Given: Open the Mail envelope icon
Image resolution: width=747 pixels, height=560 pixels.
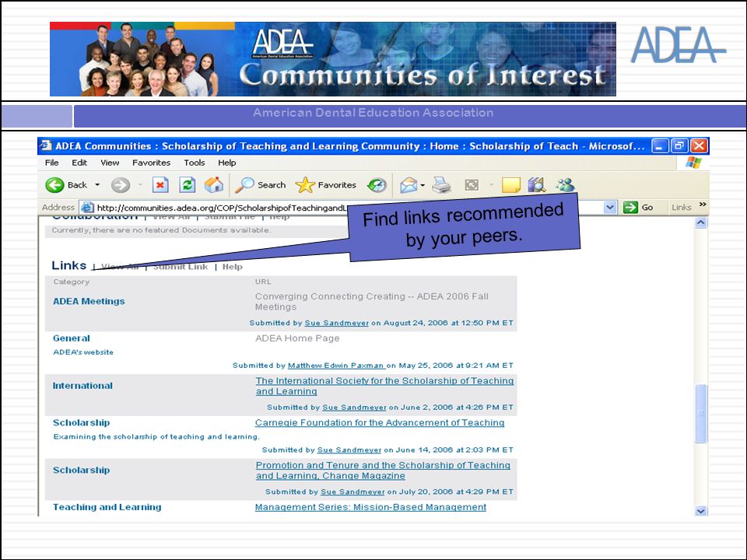Looking at the screenshot, I should coord(409,185).
